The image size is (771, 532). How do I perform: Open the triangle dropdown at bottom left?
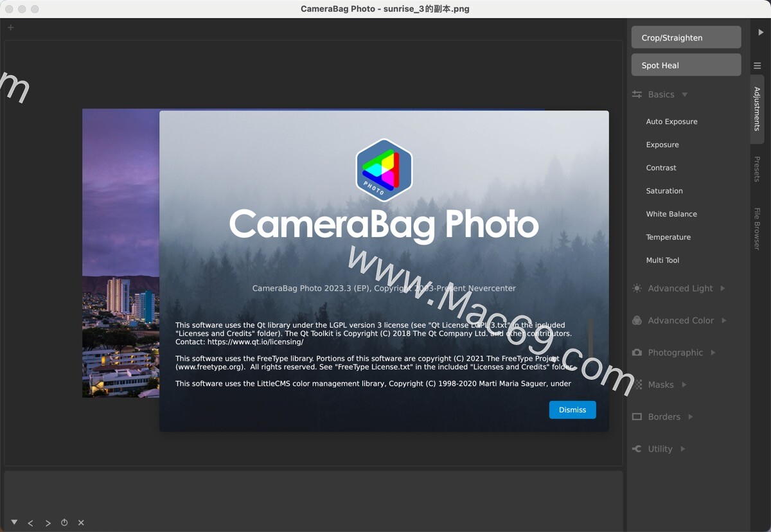pyautogui.click(x=13, y=522)
